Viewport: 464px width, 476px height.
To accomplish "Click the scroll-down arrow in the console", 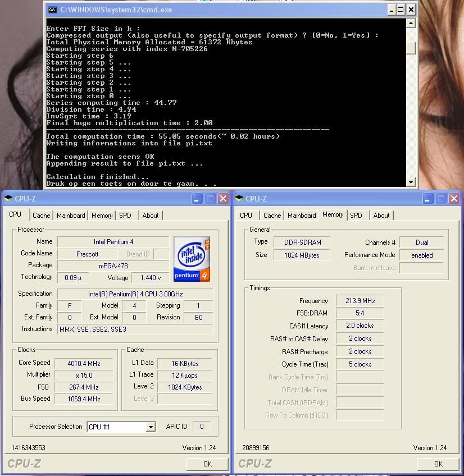I will click(411, 182).
